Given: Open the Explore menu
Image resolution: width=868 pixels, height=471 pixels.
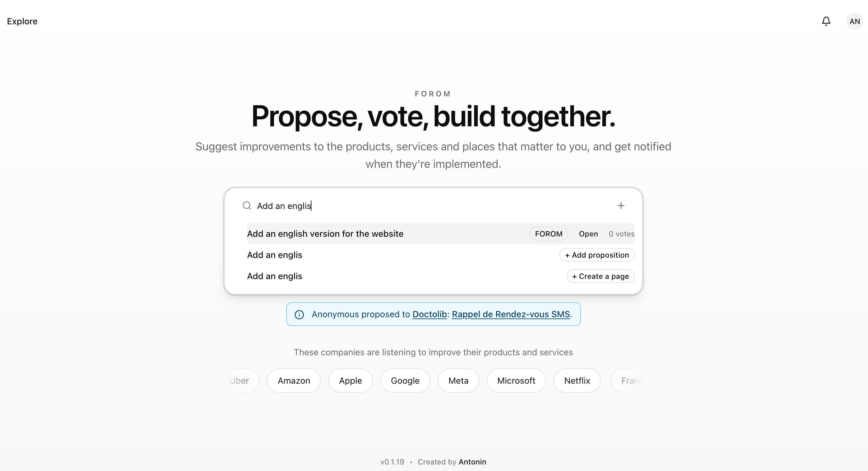Looking at the screenshot, I should [22, 21].
